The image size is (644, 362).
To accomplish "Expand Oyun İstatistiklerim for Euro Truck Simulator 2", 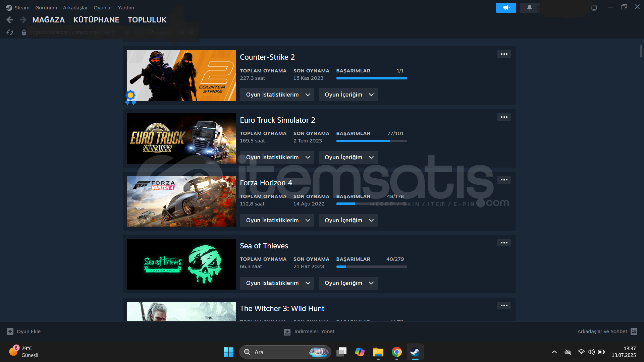I will pyautogui.click(x=277, y=158).
